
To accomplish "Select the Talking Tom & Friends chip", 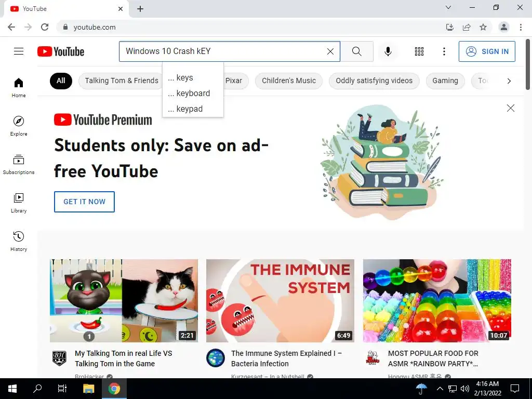I will pyautogui.click(x=122, y=81).
